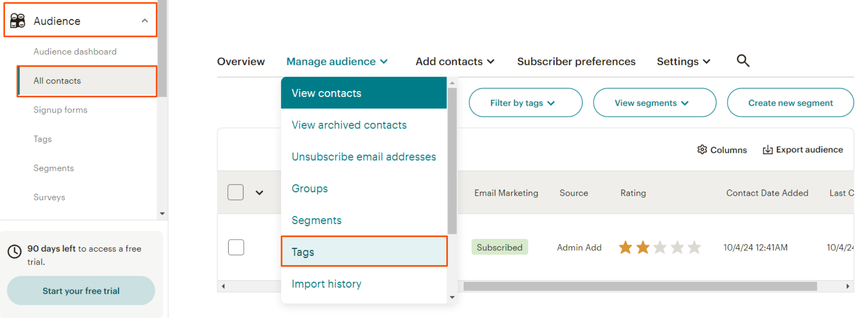Click the Admin Add source cell

pyautogui.click(x=579, y=248)
